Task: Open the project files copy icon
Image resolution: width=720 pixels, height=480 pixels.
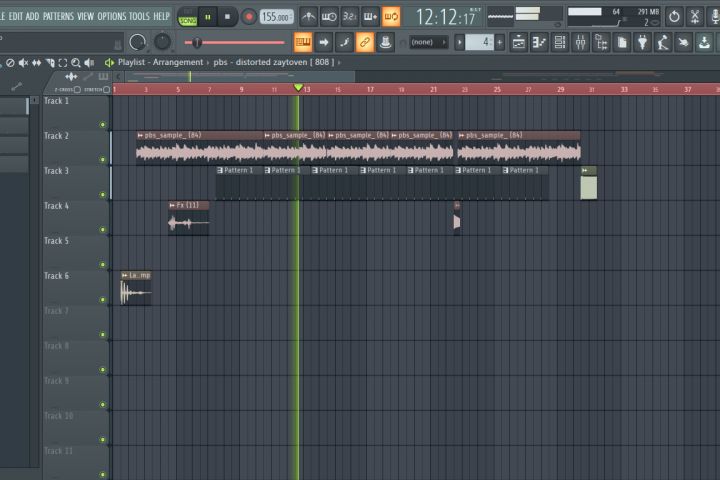Action: click(622, 43)
